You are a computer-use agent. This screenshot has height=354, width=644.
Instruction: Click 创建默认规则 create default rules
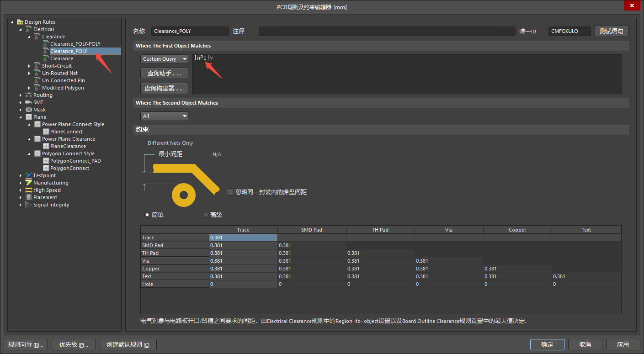(x=128, y=344)
